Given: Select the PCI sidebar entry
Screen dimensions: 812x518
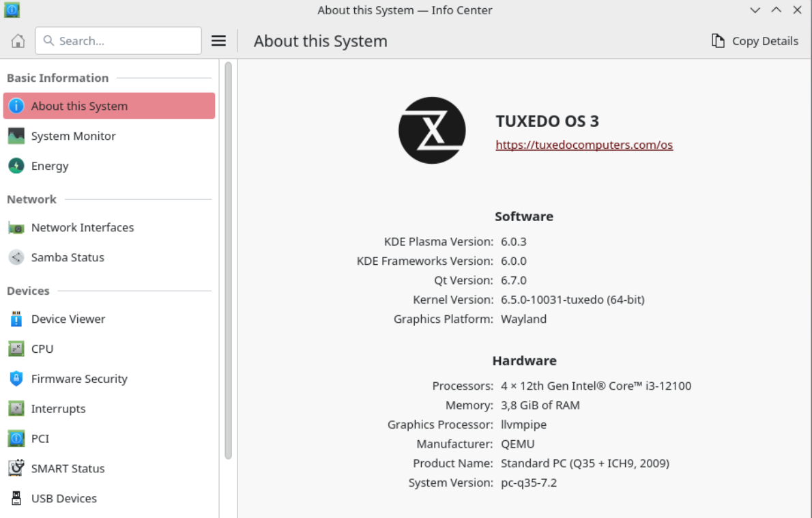Looking at the screenshot, I should pos(40,439).
